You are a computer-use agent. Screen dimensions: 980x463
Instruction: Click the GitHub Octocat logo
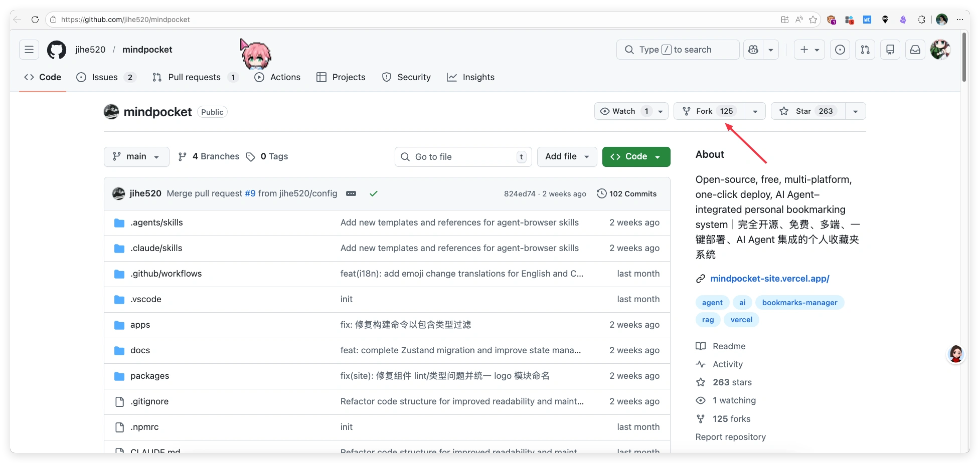coord(57,50)
